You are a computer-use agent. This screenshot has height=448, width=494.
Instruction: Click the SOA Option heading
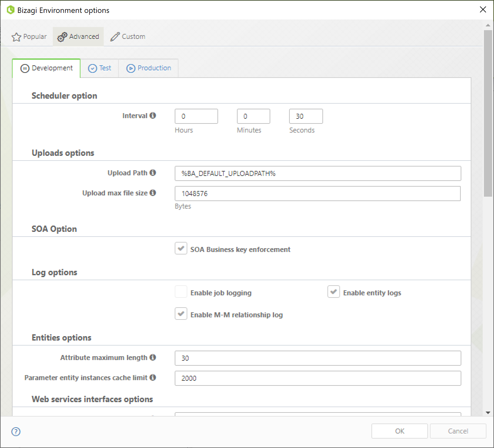(54, 229)
